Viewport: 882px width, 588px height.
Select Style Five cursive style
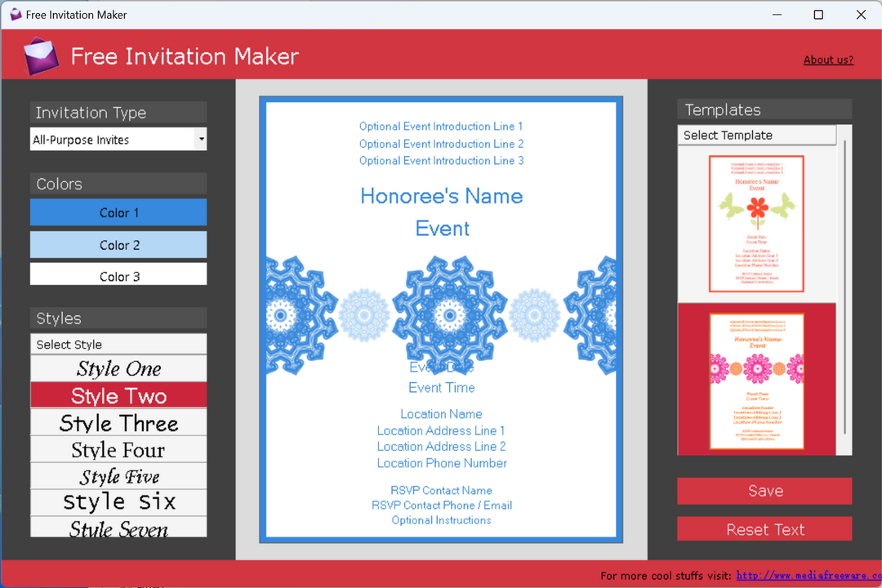118,475
